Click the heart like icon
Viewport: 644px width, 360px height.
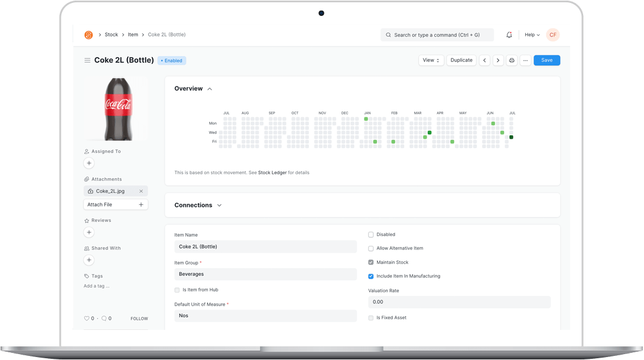pyautogui.click(x=87, y=319)
